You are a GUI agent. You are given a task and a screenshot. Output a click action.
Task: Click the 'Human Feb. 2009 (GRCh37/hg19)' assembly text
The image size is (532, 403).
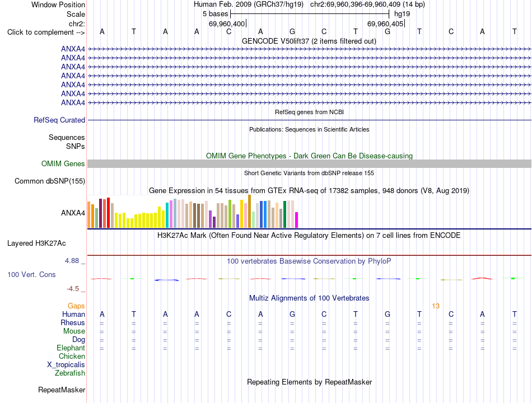pos(248,4)
